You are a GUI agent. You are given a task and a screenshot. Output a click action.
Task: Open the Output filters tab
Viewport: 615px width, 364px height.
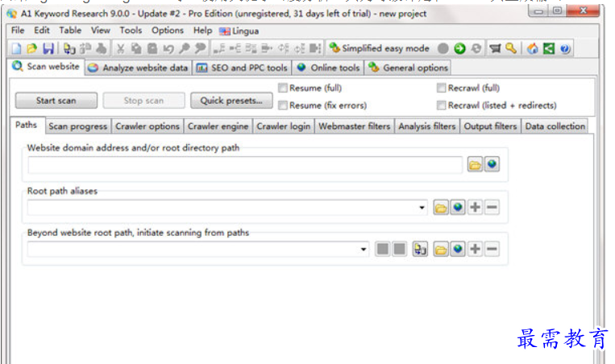tap(490, 126)
